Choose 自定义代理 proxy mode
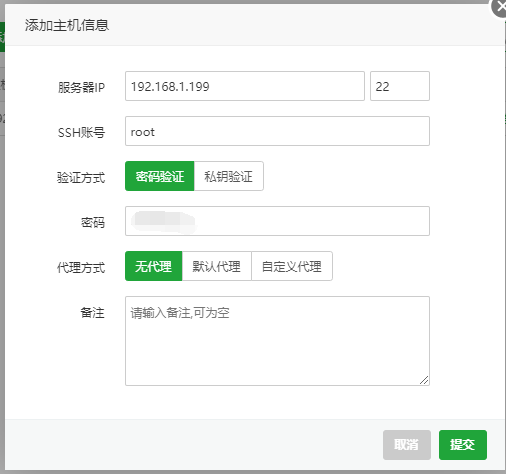 coord(292,266)
